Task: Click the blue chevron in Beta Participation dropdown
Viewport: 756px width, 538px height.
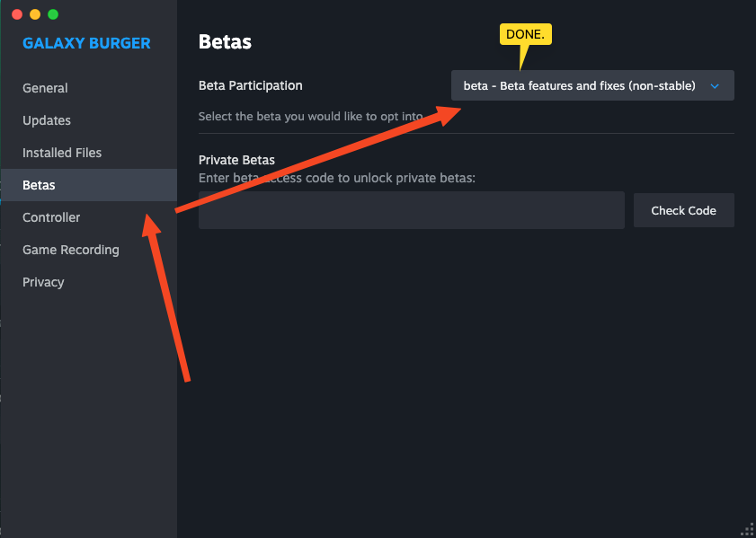Action: click(715, 86)
